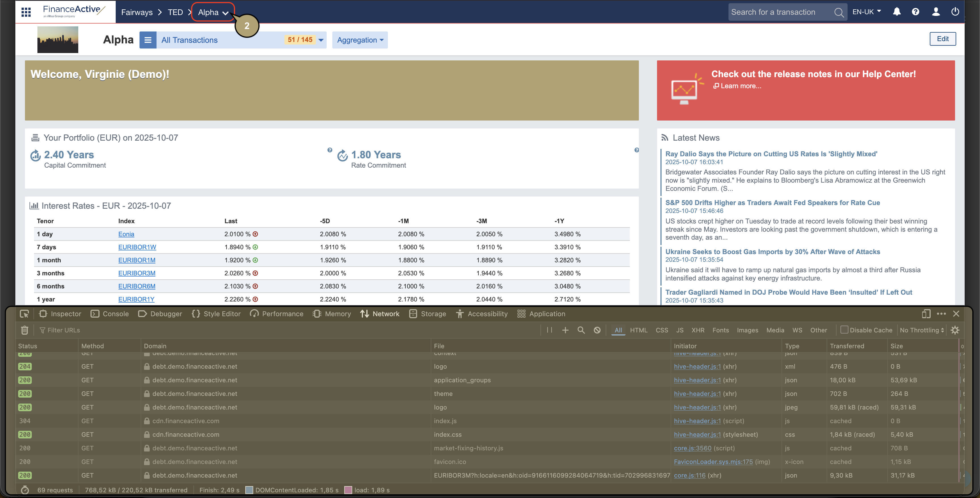This screenshot has width=980, height=498.
Task: Open the help question mark in the top bar
Action: coord(916,12)
